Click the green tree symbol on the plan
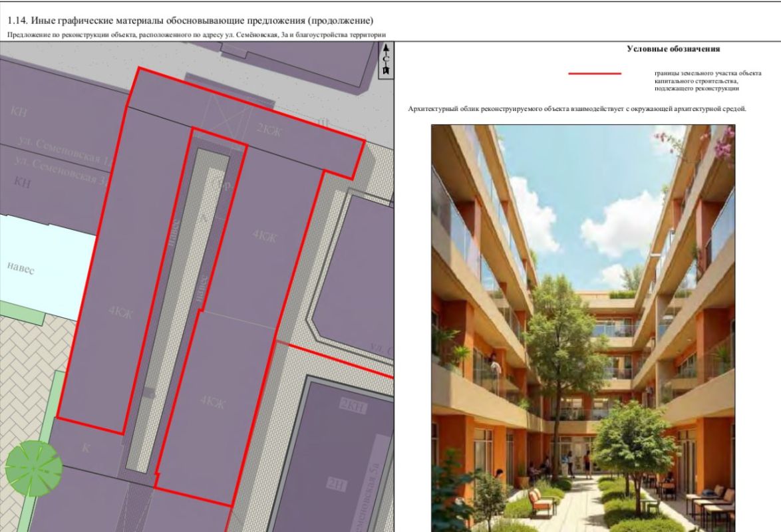Image resolution: width=781 pixels, height=532 pixels. click(34, 467)
